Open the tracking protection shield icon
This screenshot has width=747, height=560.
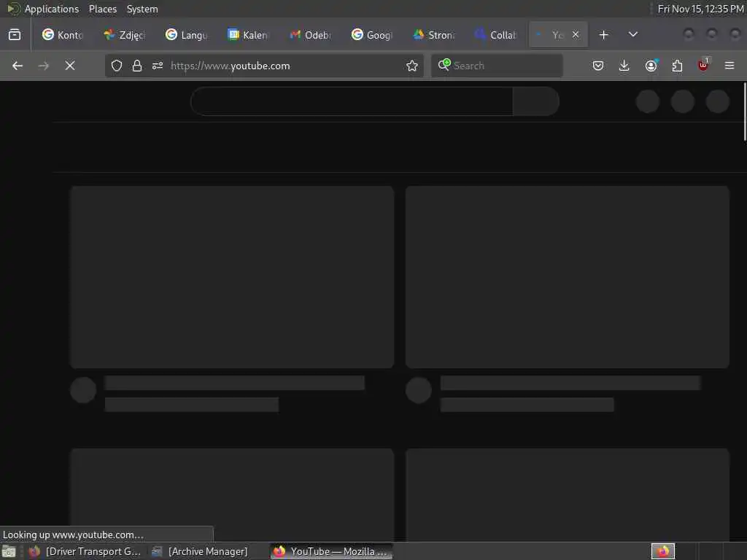pos(117,66)
